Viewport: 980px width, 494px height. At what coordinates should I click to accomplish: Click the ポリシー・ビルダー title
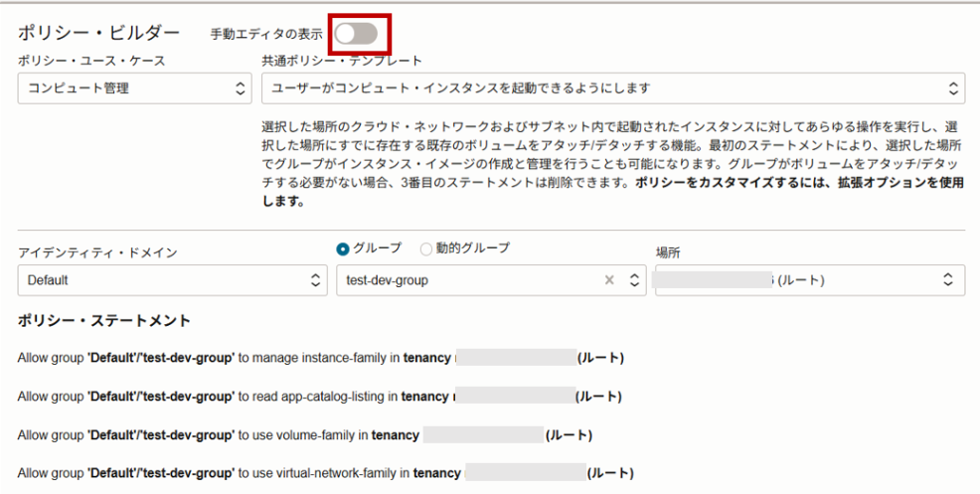98,33
